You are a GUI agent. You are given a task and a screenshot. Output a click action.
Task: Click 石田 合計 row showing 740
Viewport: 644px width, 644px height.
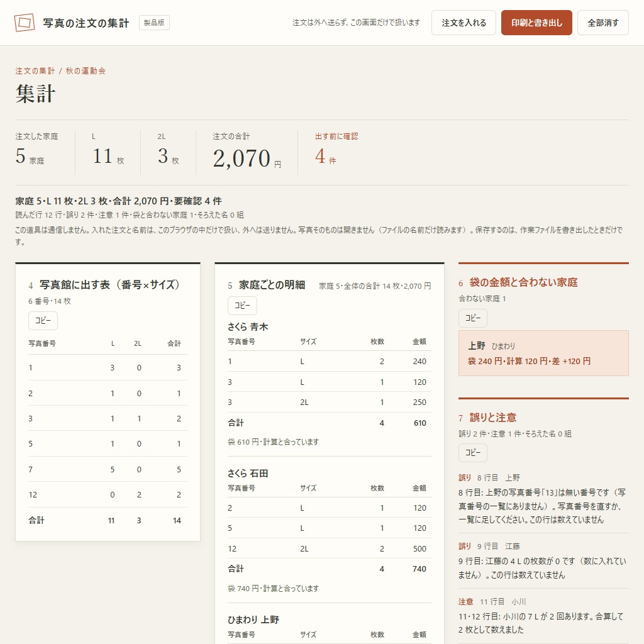(x=330, y=569)
